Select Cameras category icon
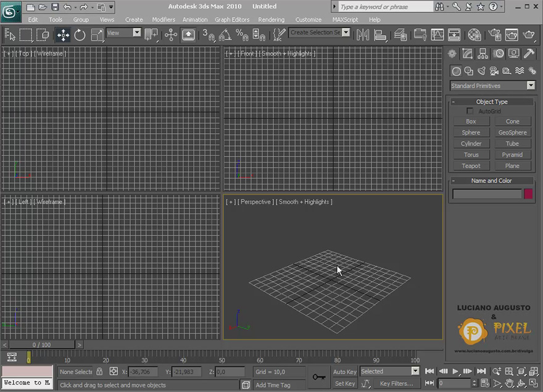543x392 pixels. tap(494, 71)
